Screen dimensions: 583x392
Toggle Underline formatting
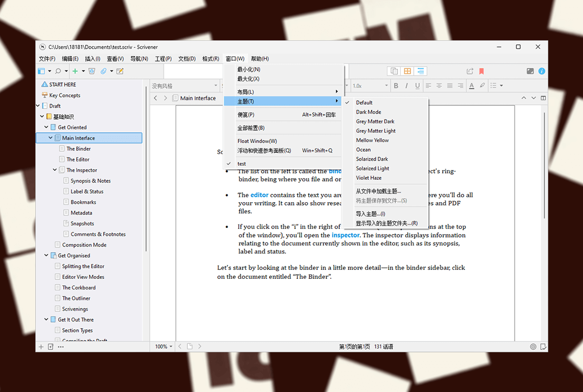[x=417, y=86]
